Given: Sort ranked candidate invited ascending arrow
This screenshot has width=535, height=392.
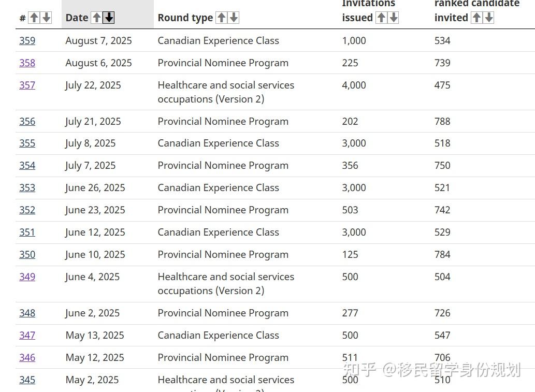Looking at the screenshot, I should tap(476, 18).
